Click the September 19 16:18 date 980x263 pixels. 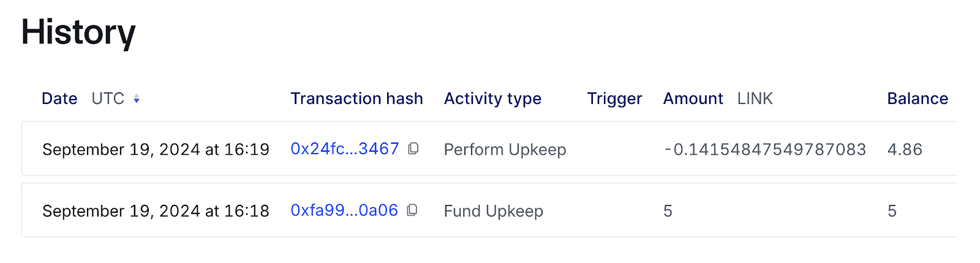click(x=156, y=211)
